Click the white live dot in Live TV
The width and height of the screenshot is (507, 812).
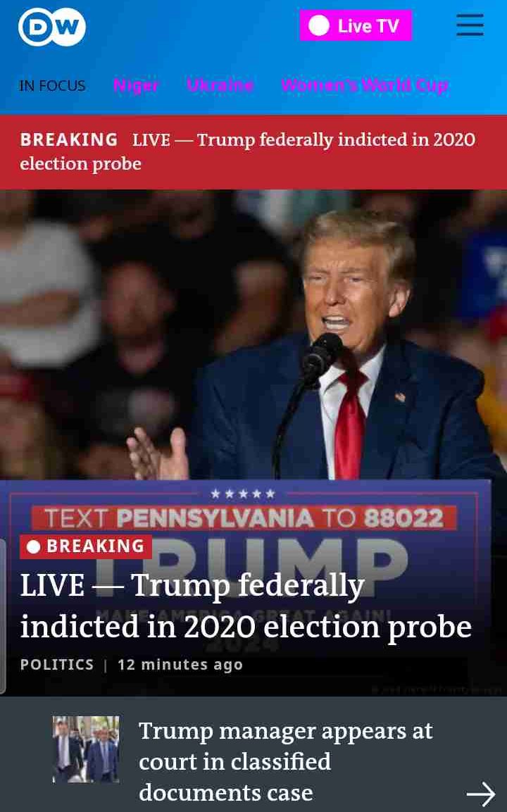(318, 25)
